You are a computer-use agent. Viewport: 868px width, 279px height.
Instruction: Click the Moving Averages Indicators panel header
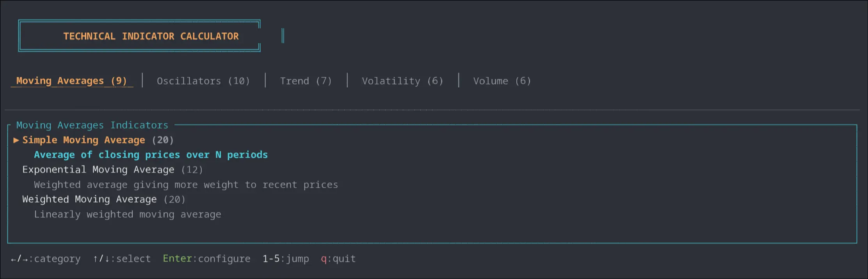92,125
